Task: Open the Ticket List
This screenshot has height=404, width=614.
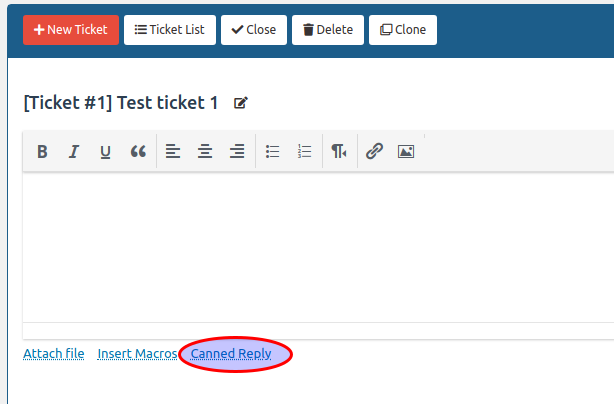Action: 170,30
